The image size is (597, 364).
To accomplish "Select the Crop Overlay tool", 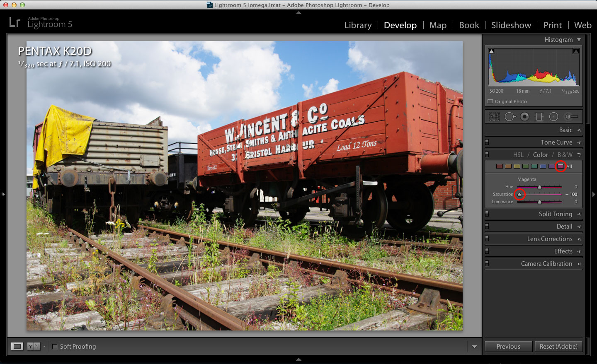I will [494, 117].
